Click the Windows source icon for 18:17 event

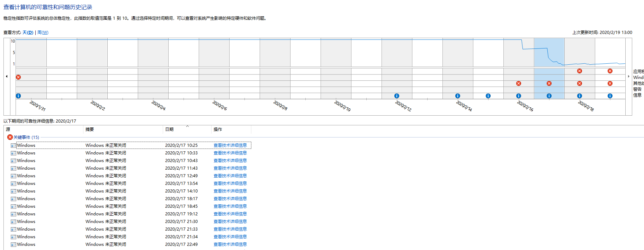pos(14,199)
